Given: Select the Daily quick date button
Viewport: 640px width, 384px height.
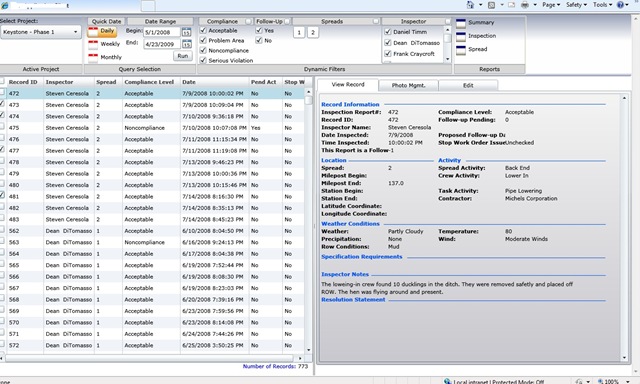Looking at the screenshot, I should (x=102, y=31).
